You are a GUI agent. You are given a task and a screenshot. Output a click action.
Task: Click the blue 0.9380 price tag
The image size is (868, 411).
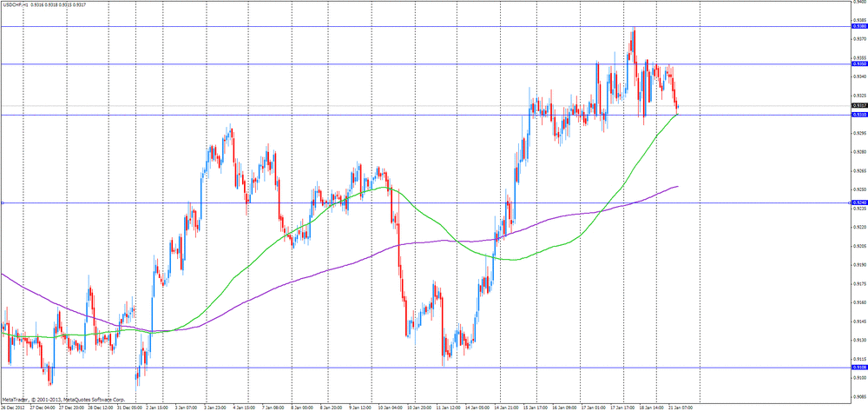859,26
